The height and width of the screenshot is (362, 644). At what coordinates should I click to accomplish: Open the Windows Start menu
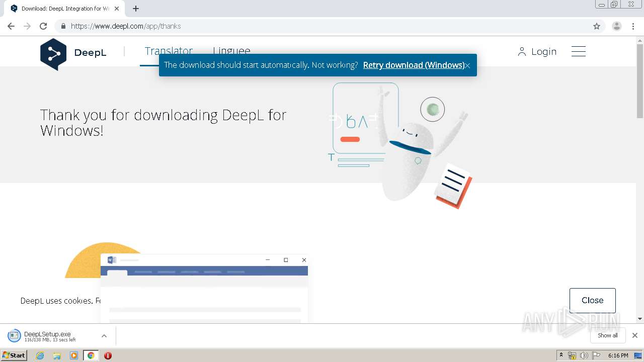click(14, 355)
